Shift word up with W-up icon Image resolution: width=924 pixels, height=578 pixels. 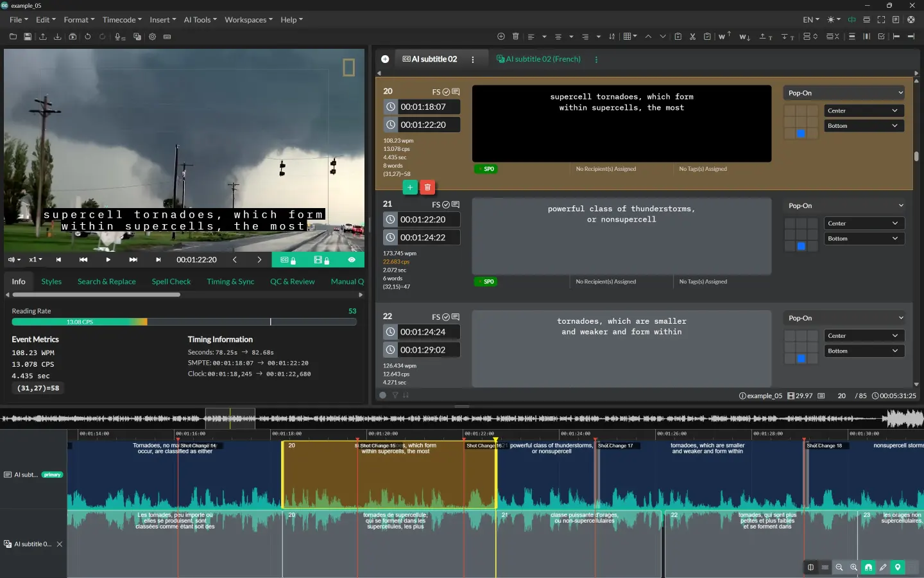[x=724, y=37]
